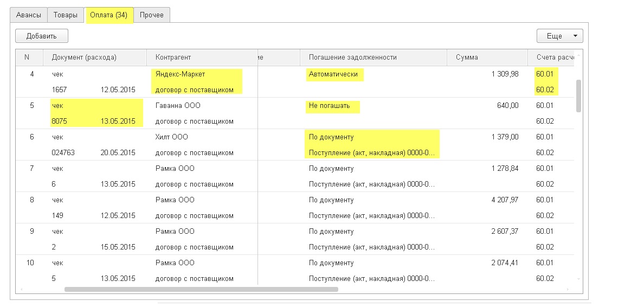Select the Оплата (34) tab
The image size is (644, 307).
(109, 15)
